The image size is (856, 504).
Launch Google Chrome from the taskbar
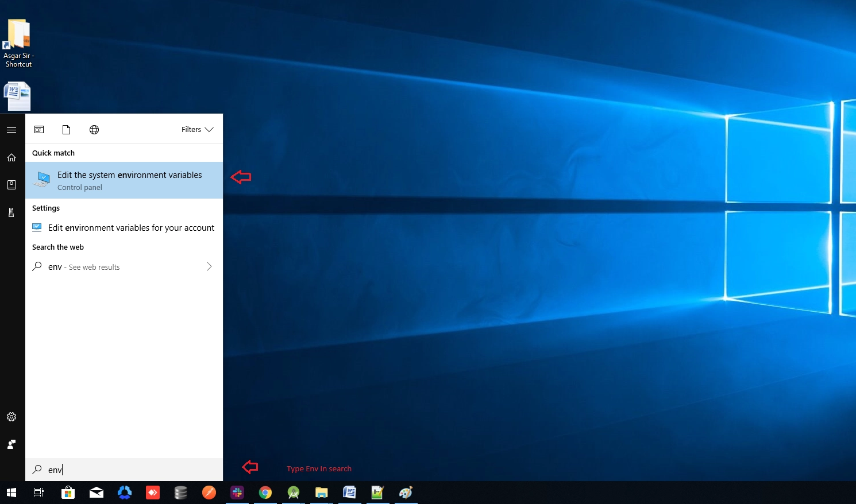pyautogui.click(x=265, y=493)
